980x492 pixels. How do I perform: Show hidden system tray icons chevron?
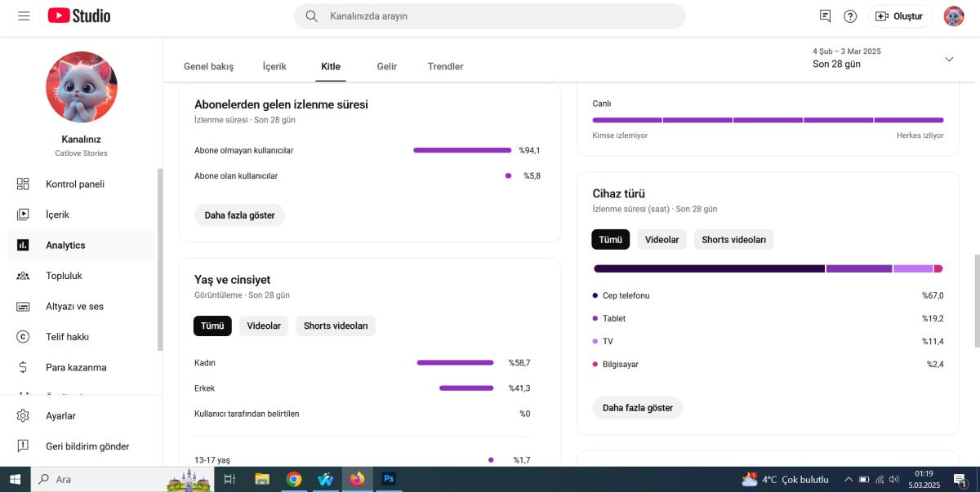point(848,480)
